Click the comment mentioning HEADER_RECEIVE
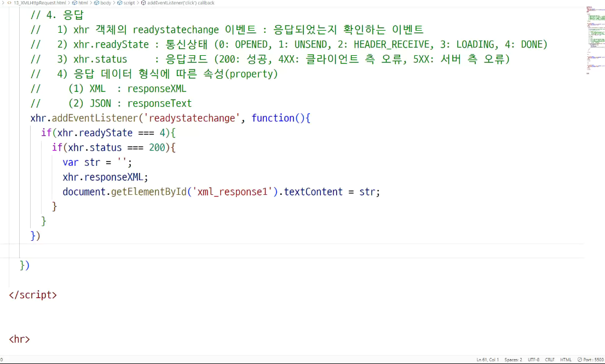This screenshot has height=364, width=605. 289,44
